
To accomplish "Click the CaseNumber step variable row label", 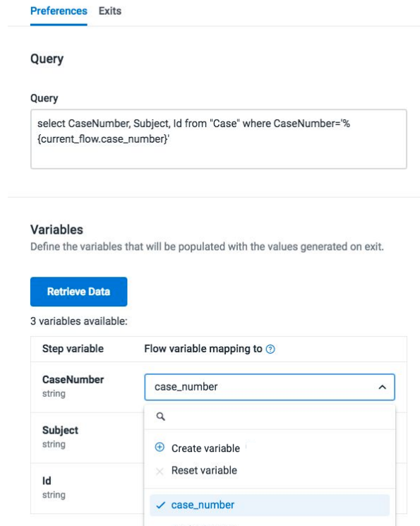I will (73, 380).
